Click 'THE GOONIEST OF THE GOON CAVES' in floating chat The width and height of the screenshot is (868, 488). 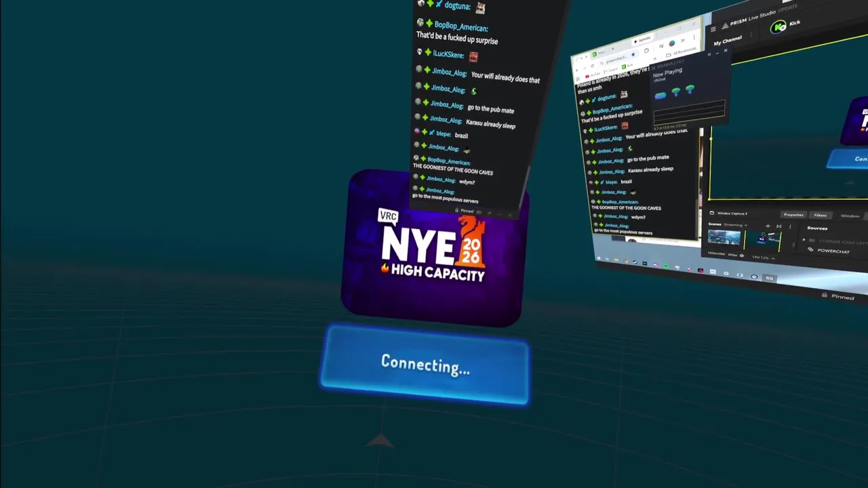coord(453,169)
